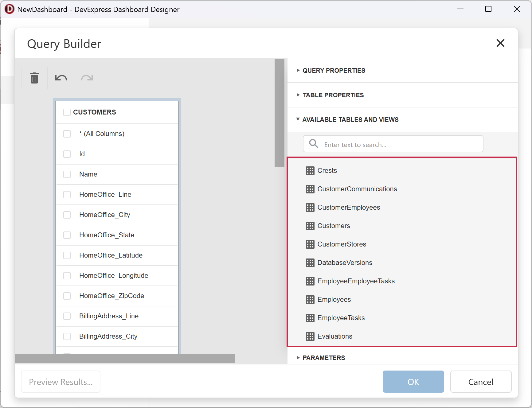
Task: Select the Employees table name
Action: [334, 300]
